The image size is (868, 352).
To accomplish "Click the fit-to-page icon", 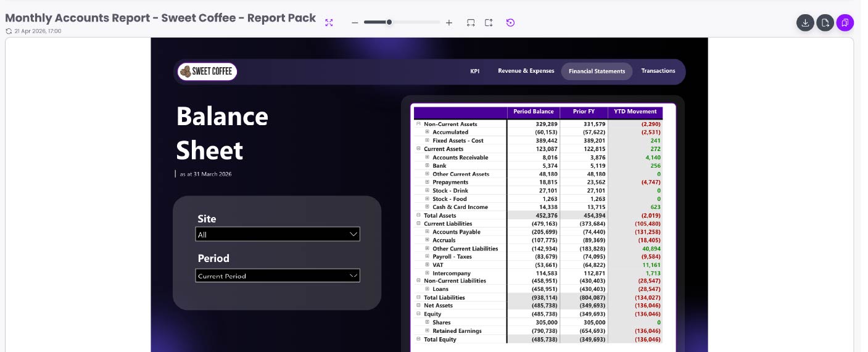I will (x=471, y=23).
